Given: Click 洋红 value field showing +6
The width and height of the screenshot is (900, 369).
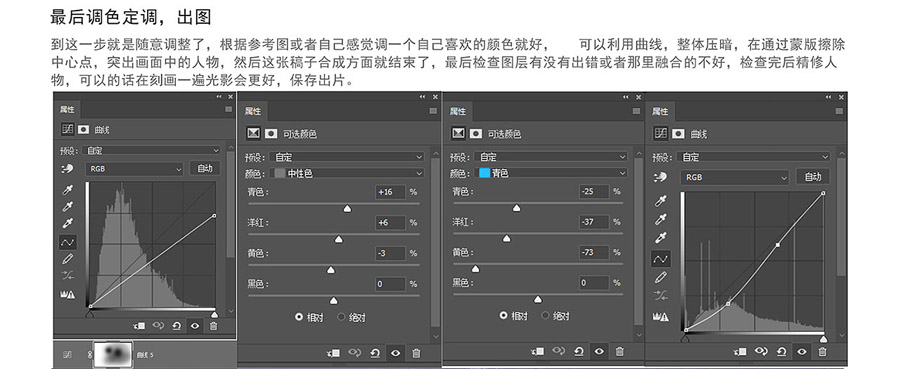Looking at the screenshot, I should point(390,222).
